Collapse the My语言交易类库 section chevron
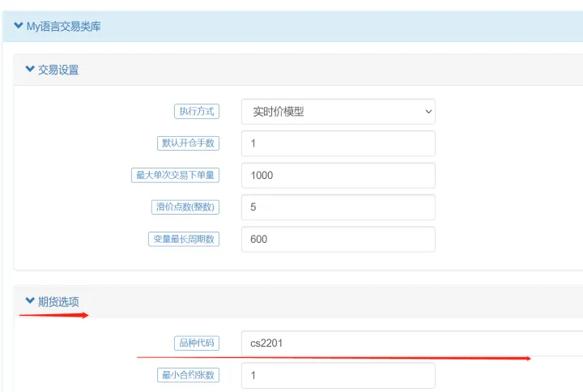583x392 pixels. click(18, 25)
